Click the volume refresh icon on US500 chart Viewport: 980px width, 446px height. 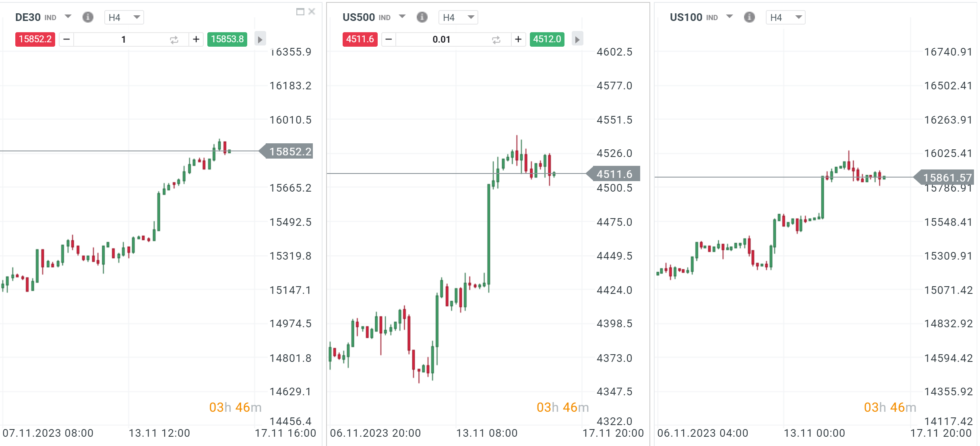click(495, 39)
